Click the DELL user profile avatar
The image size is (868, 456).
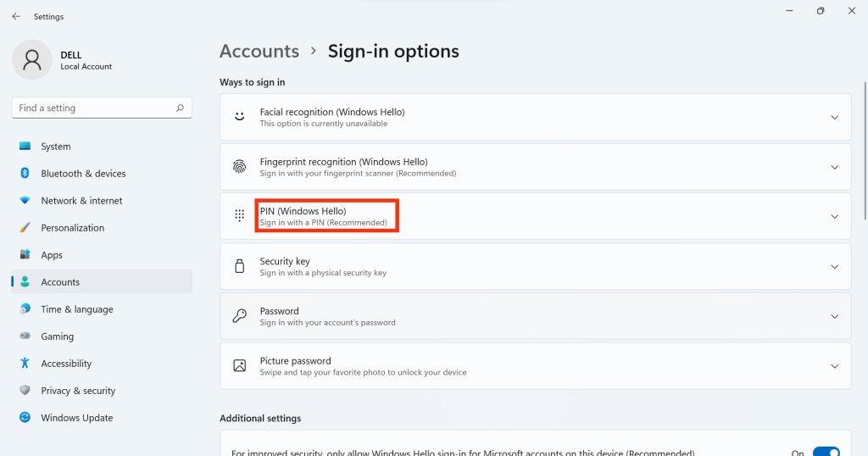32,60
